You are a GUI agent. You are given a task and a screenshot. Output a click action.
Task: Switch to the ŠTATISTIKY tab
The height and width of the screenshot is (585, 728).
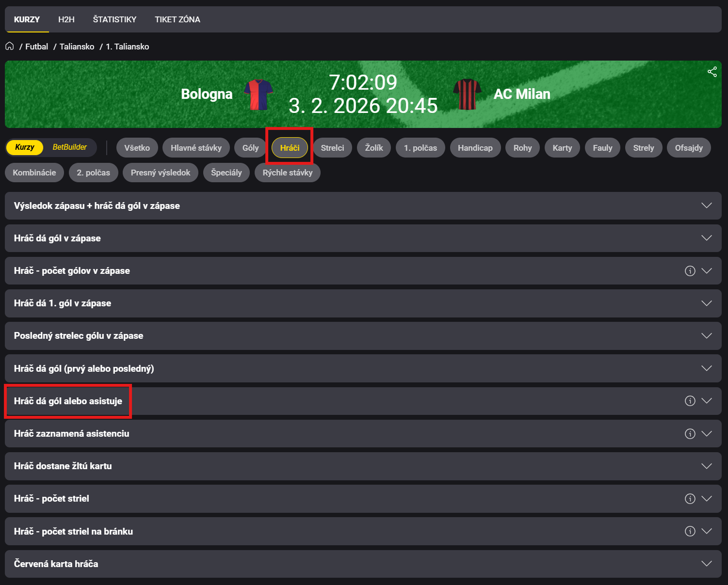click(x=114, y=19)
